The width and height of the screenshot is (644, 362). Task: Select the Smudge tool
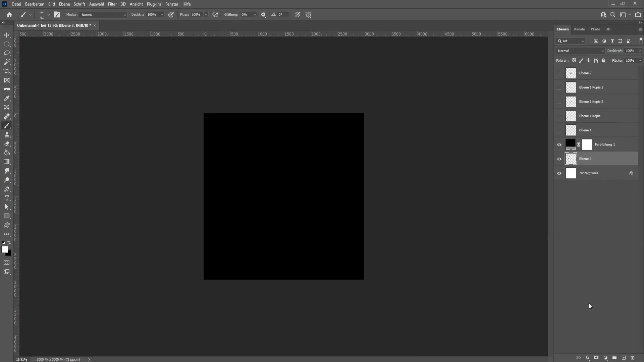[x=7, y=171]
